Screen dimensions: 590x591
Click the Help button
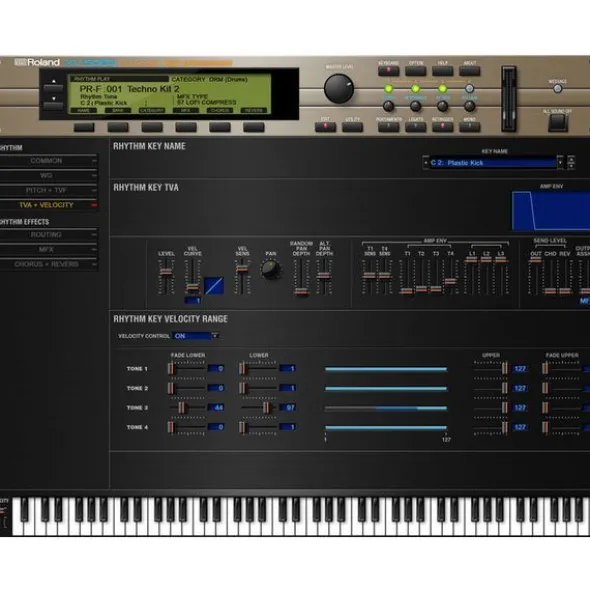[x=443, y=71]
